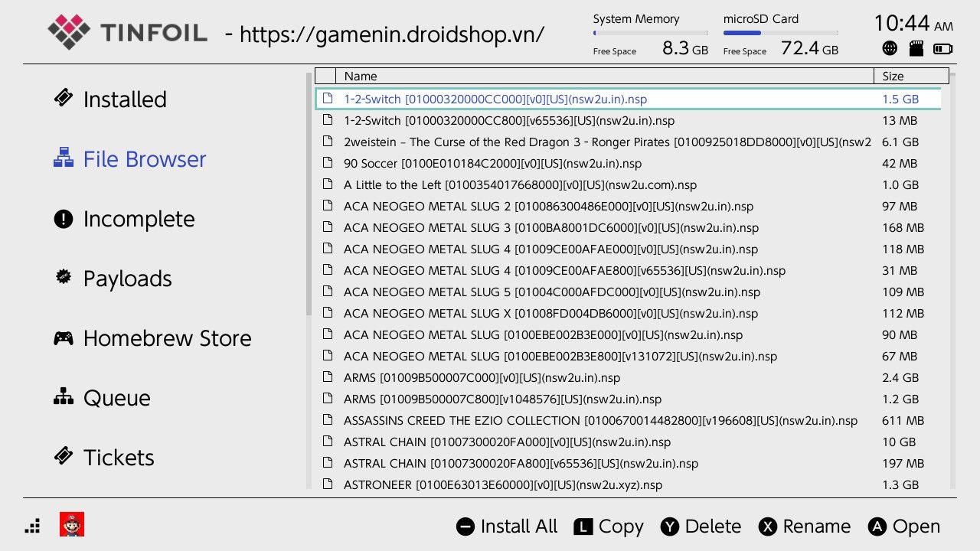Click the File Browser network icon
This screenshot has width=980, height=551.
[x=64, y=158]
